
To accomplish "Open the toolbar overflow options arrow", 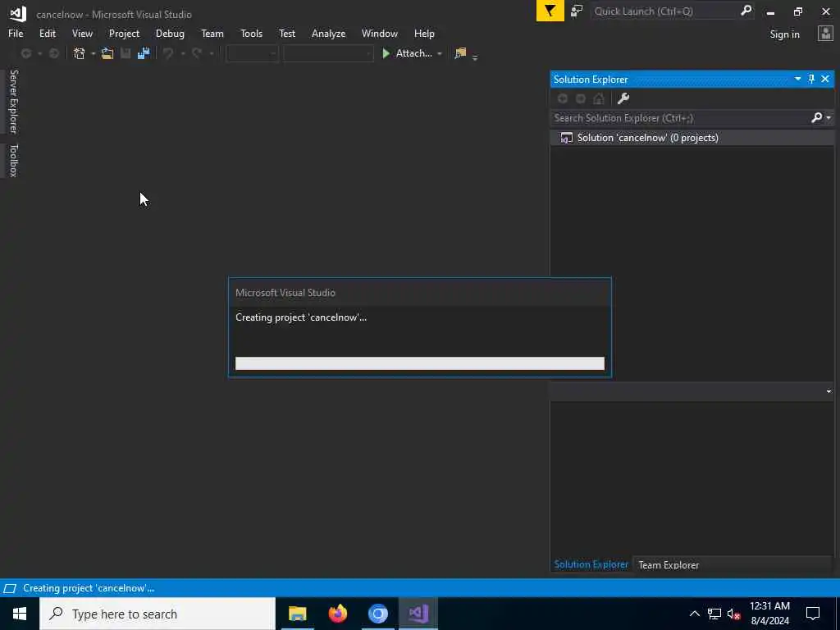I will pos(475,57).
